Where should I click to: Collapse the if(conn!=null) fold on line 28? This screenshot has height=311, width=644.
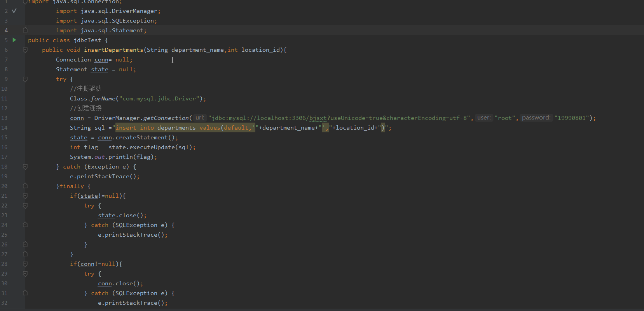click(25, 264)
